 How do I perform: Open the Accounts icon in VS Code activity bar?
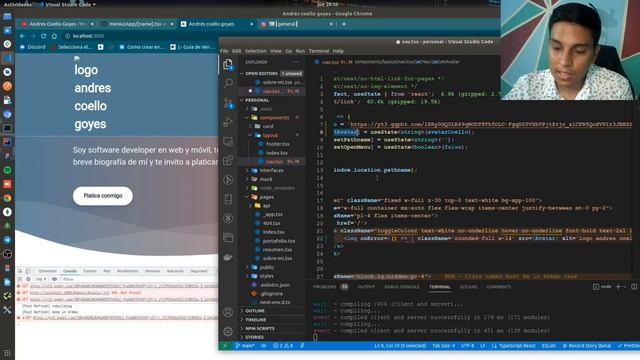click(x=228, y=312)
